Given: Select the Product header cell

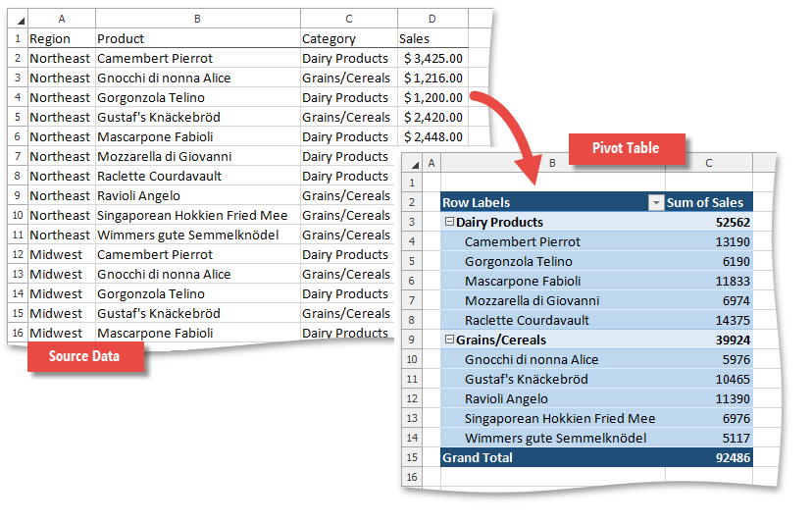Looking at the screenshot, I should [198, 38].
